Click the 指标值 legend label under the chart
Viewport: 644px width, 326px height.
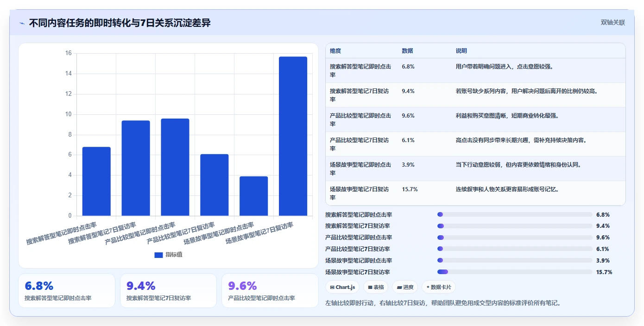pyautogui.click(x=174, y=255)
